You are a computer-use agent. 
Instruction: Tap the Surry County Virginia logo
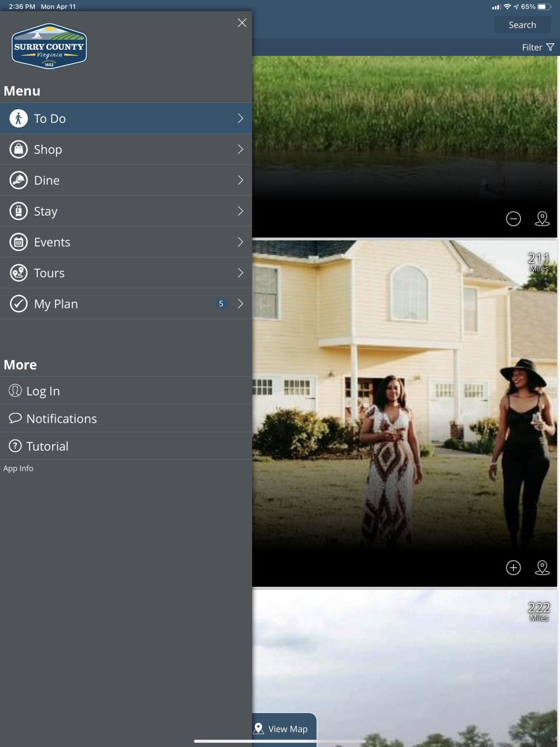[x=49, y=46]
